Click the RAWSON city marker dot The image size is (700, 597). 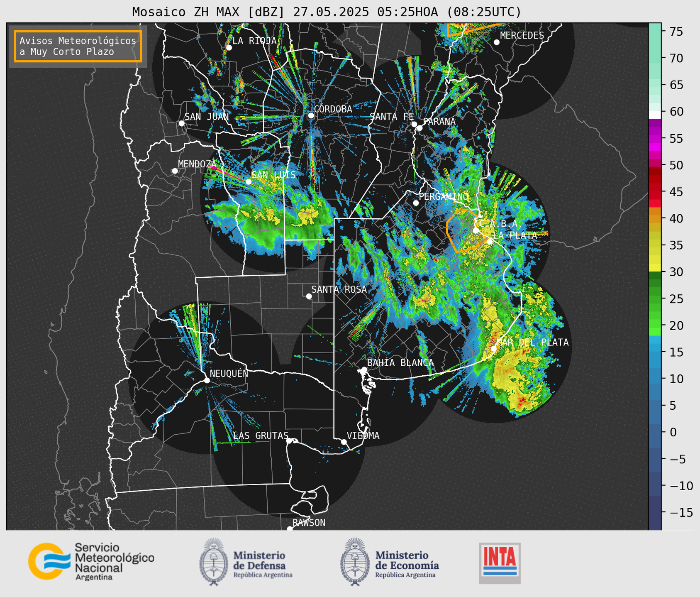point(290,528)
